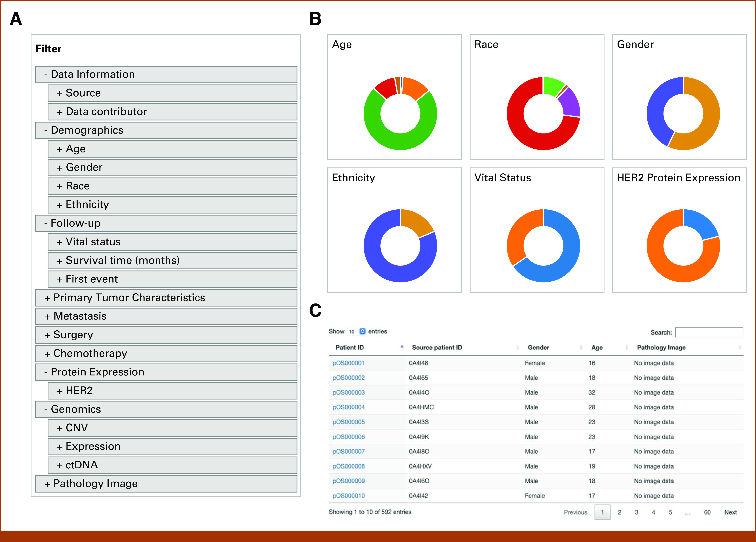Open patient pOS000007 record
The height and width of the screenshot is (542, 756).
349,451
